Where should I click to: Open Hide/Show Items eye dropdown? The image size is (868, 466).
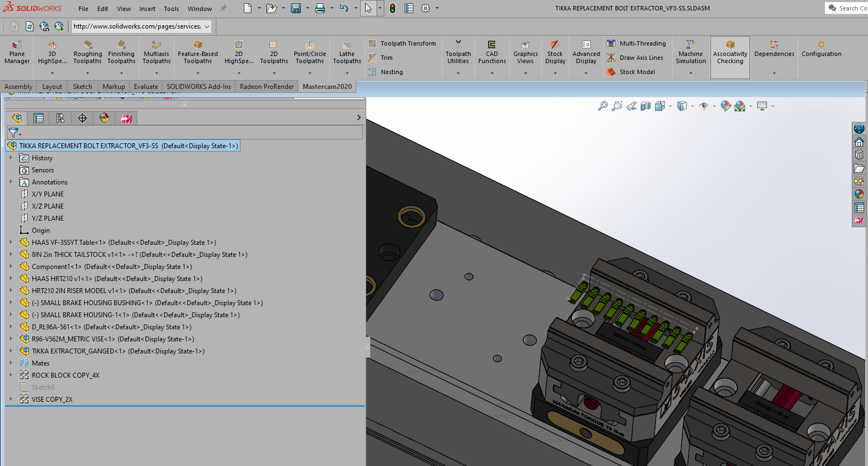pyautogui.click(x=714, y=106)
